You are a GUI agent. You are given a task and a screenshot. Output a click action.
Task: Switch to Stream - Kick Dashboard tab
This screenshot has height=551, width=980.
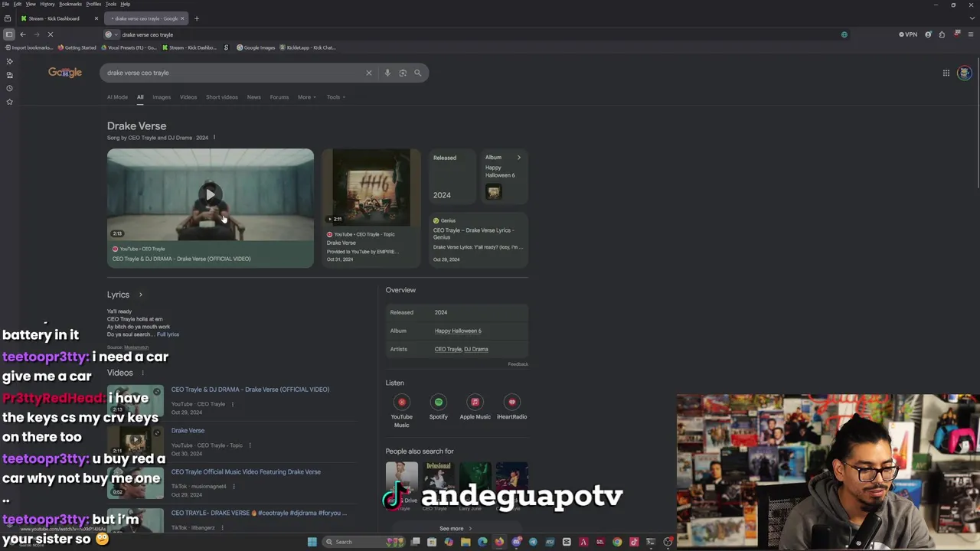click(x=60, y=18)
